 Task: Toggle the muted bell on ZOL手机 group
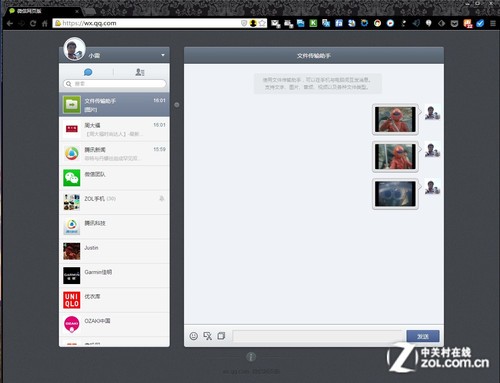click(x=162, y=199)
